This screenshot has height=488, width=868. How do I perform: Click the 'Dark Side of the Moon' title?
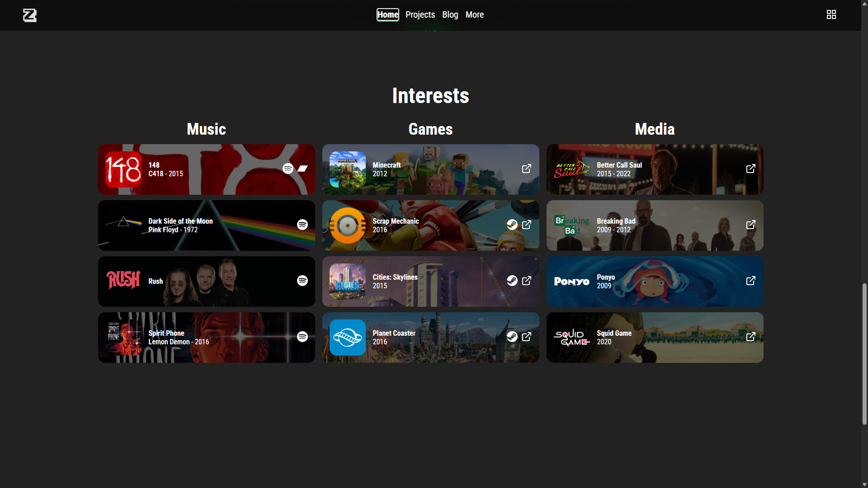coord(180,221)
